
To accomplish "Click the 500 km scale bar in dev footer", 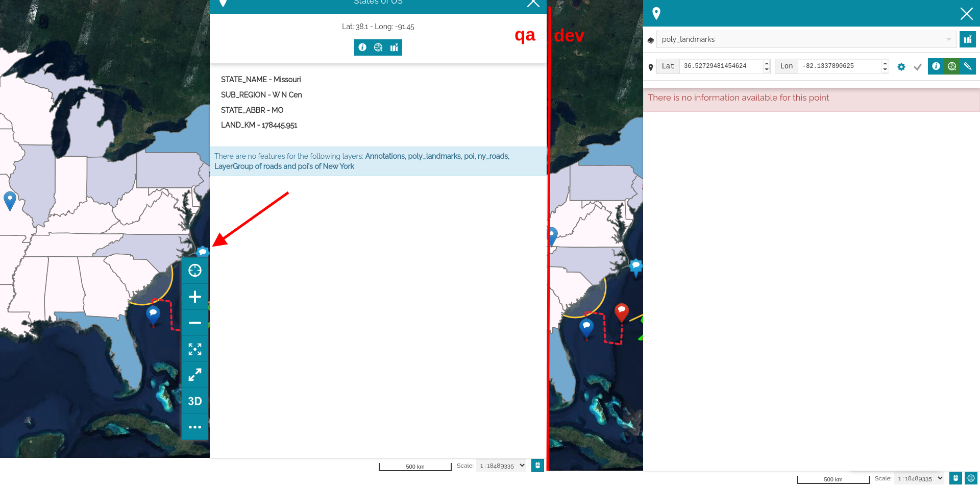I will [833, 479].
